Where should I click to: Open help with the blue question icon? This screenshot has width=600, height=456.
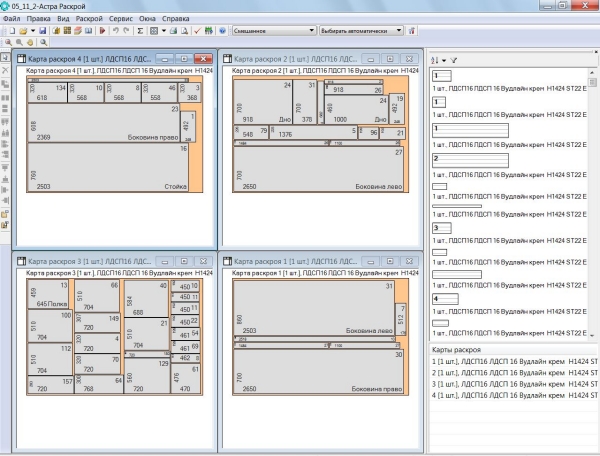click(x=222, y=31)
